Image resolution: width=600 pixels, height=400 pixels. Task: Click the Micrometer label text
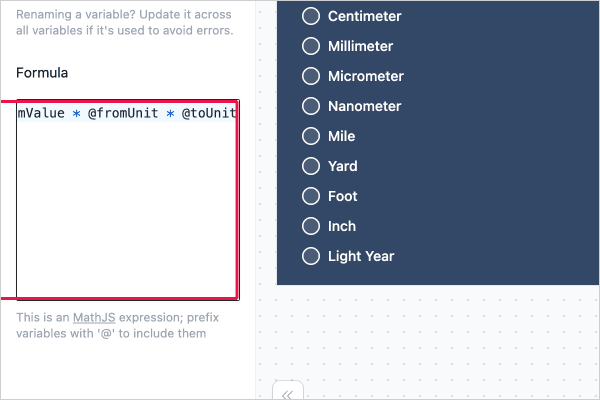tap(366, 76)
